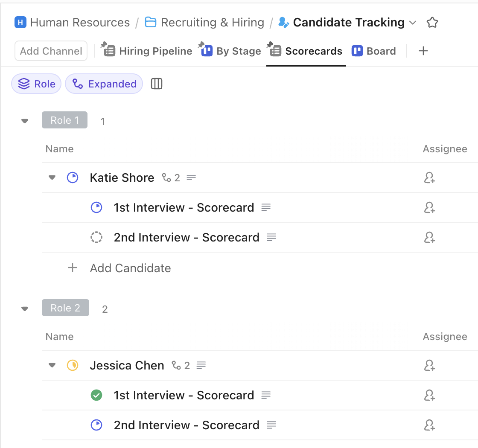Collapse the Role 1 group
This screenshot has height=448, width=478.
(x=24, y=121)
